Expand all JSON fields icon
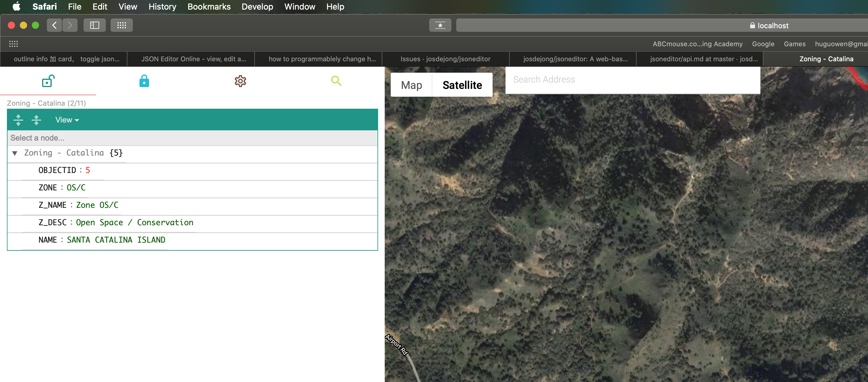 pos(19,120)
